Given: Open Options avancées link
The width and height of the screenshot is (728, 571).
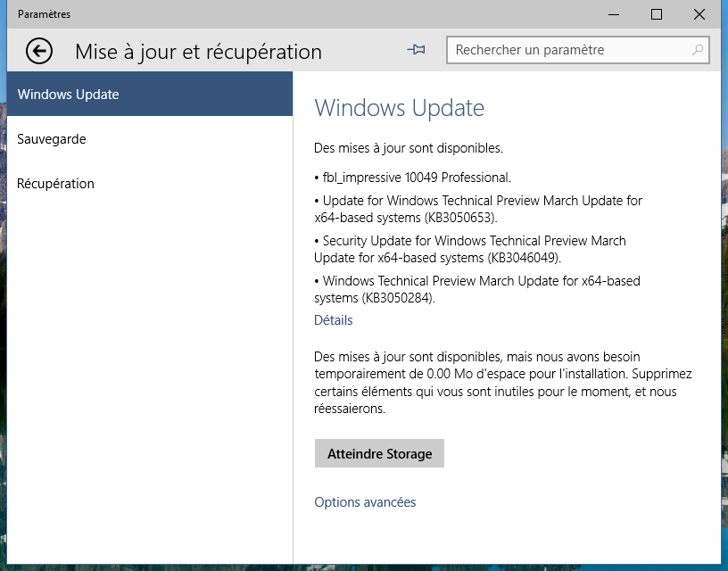Looking at the screenshot, I should click(365, 501).
